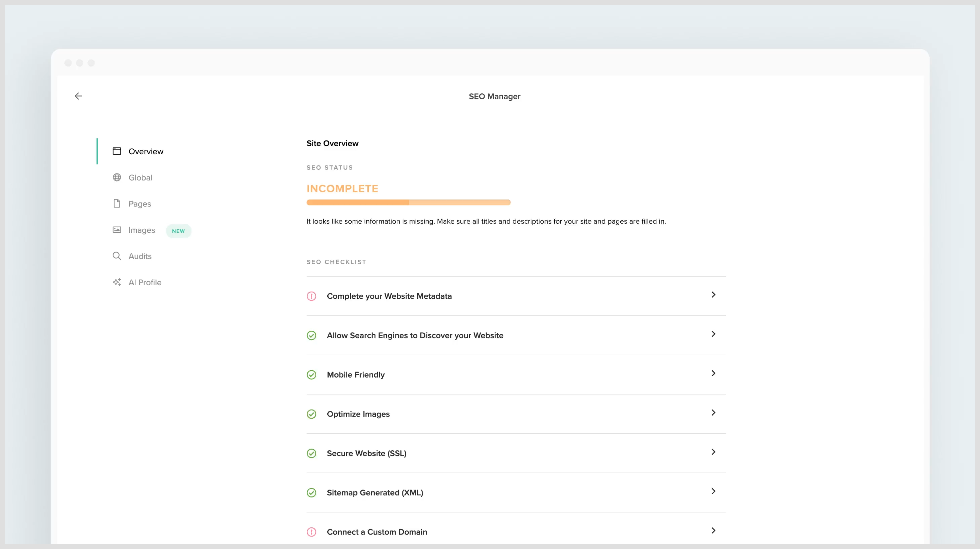Image resolution: width=980 pixels, height=549 pixels.
Task: Expand the Optimize Images row chevron
Action: (713, 413)
